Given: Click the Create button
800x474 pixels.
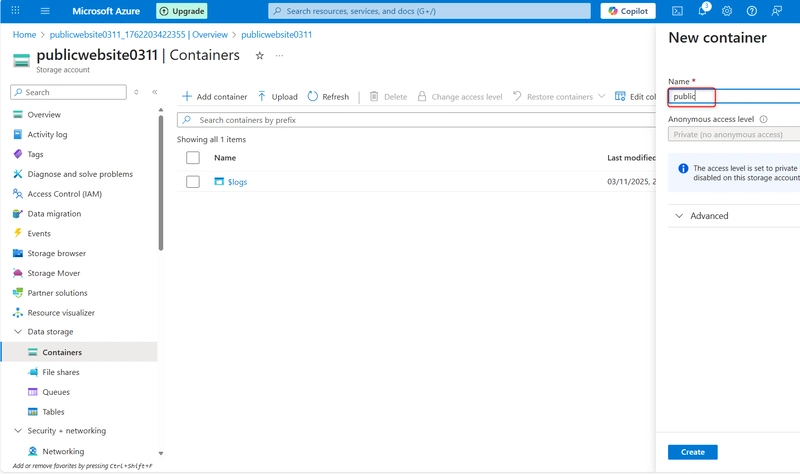Looking at the screenshot, I should 692,452.
